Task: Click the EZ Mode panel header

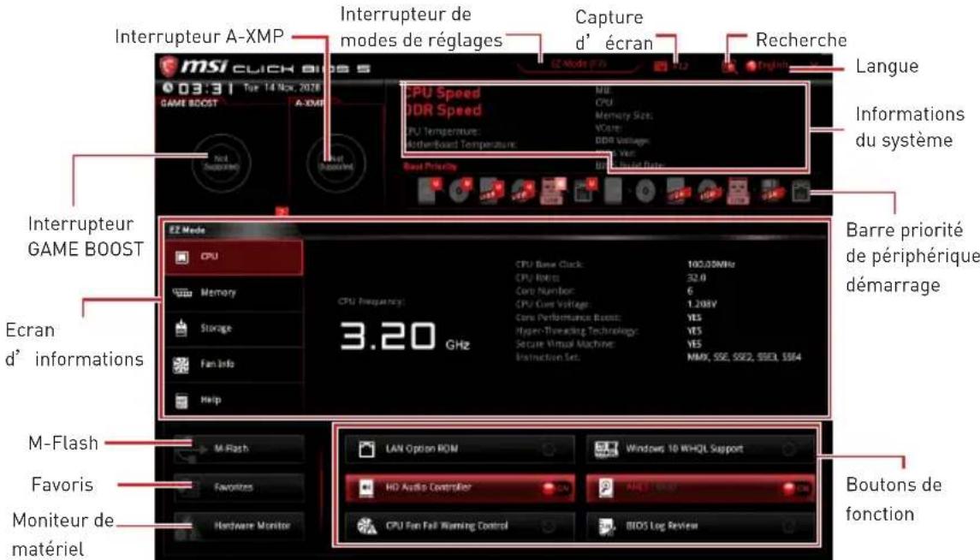Action: (x=187, y=230)
